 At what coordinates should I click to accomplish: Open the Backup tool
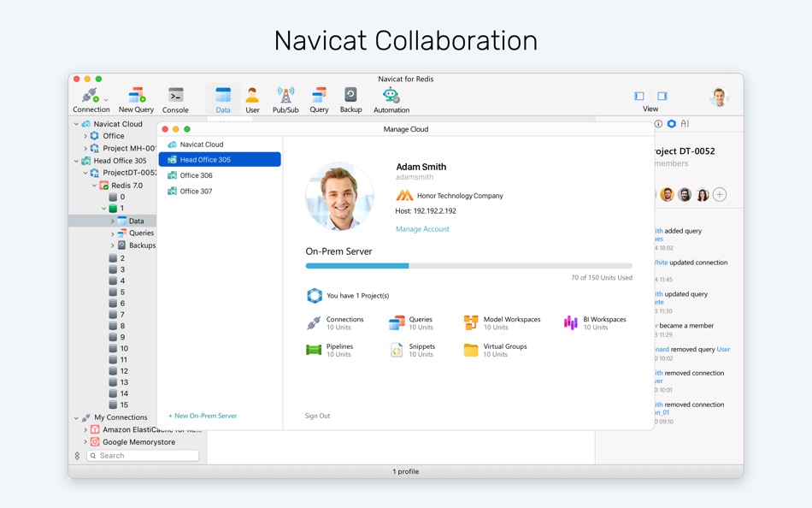coord(350,100)
